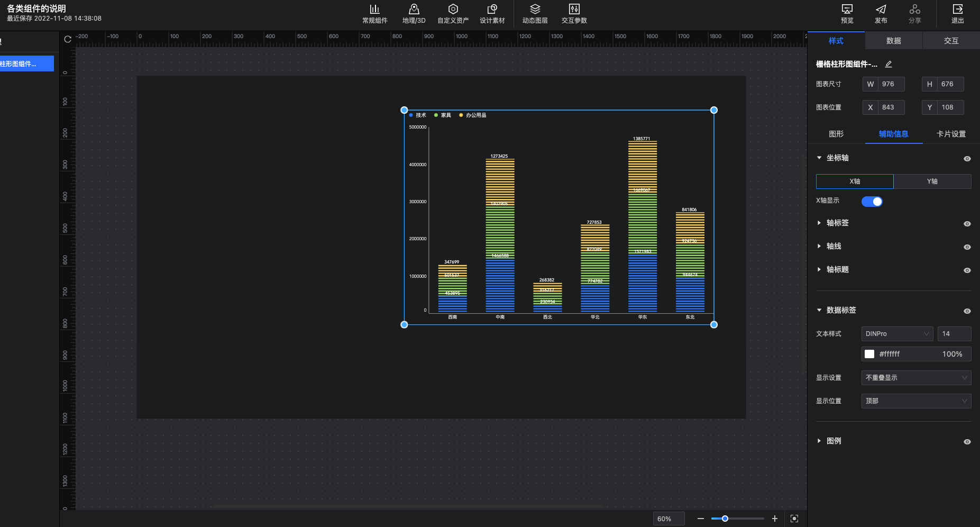Click the 60% zoom percentage field
980x527 pixels.
coord(669,519)
